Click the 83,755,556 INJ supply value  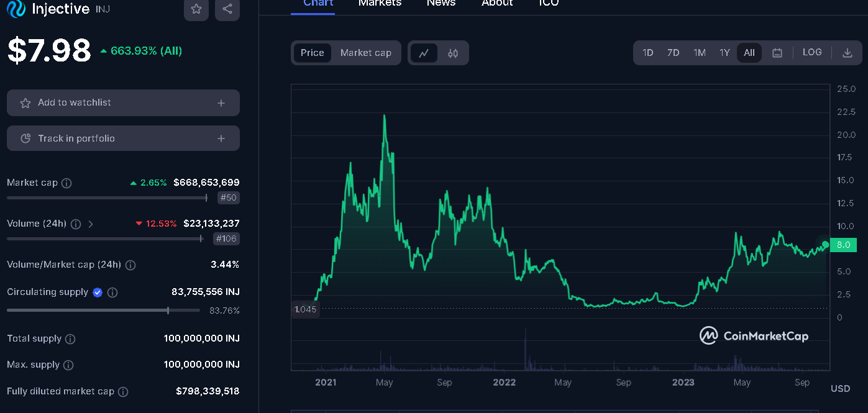click(x=206, y=292)
